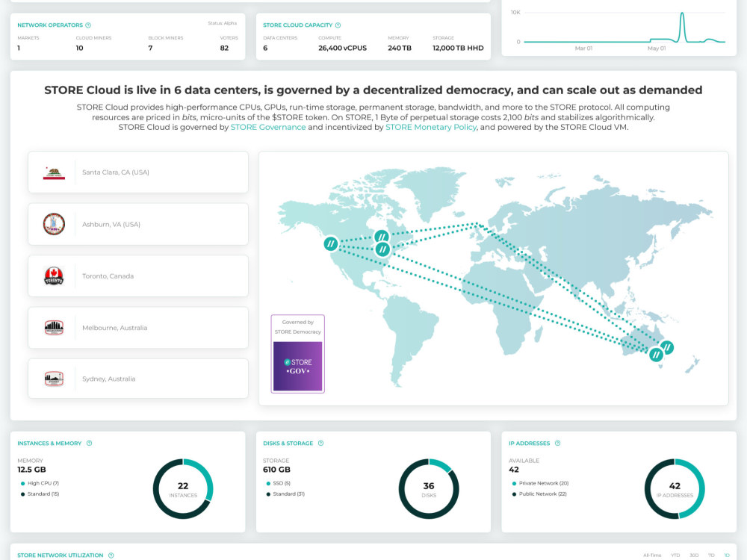Click the STORE NETWORK UTILIZATION heading
747x560 pixels.
point(60,556)
